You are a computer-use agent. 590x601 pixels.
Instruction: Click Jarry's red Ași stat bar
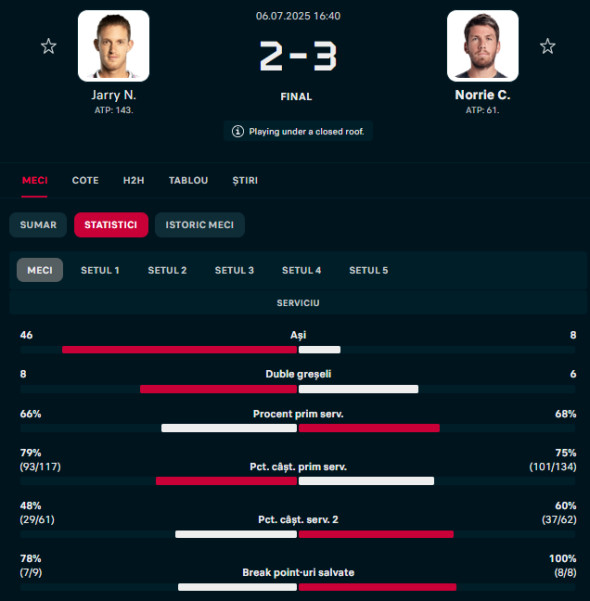[x=179, y=350]
